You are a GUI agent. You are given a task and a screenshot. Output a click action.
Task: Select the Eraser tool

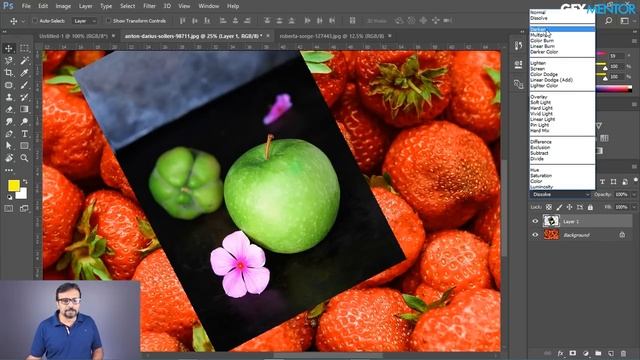click(9, 109)
